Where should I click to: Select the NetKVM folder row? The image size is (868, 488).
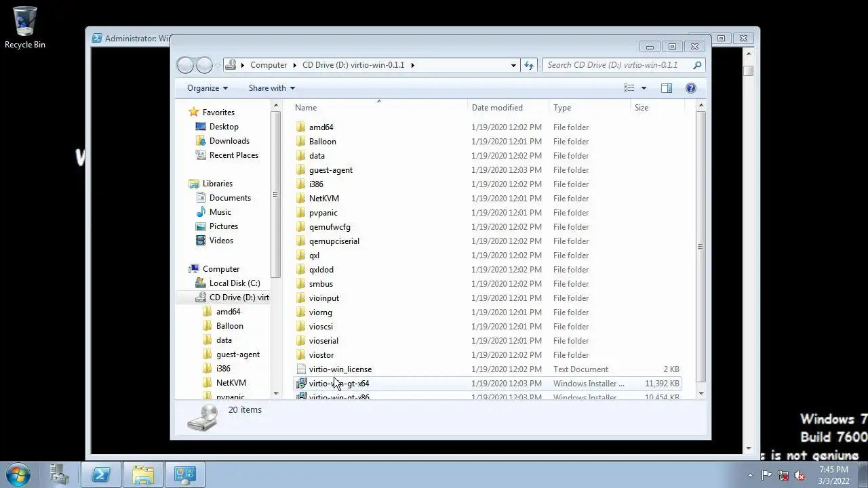point(486,199)
